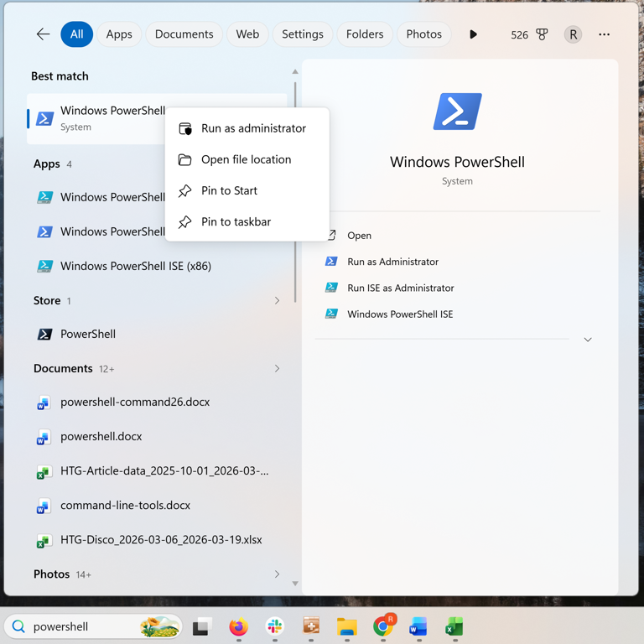The height and width of the screenshot is (644, 644).
Task: Click the pin icon beside Pin to Start
Action: coord(184,191)
